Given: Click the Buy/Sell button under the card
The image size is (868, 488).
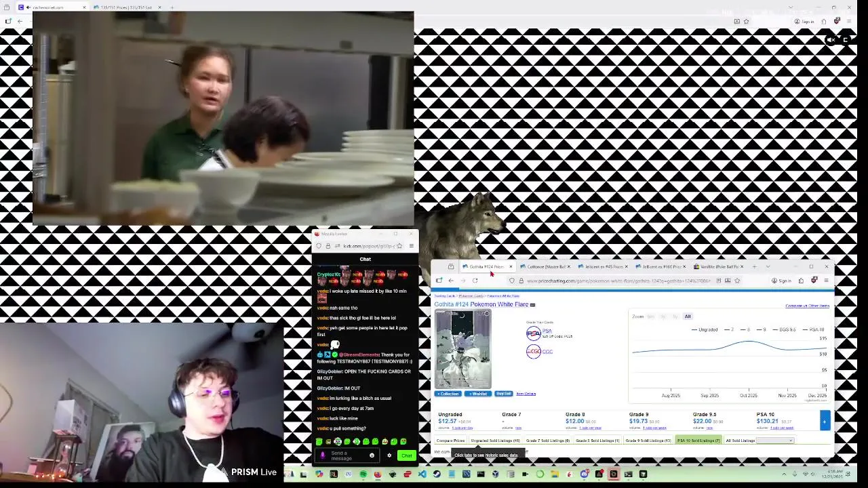Looking at the screenshot, I should 504,394.
